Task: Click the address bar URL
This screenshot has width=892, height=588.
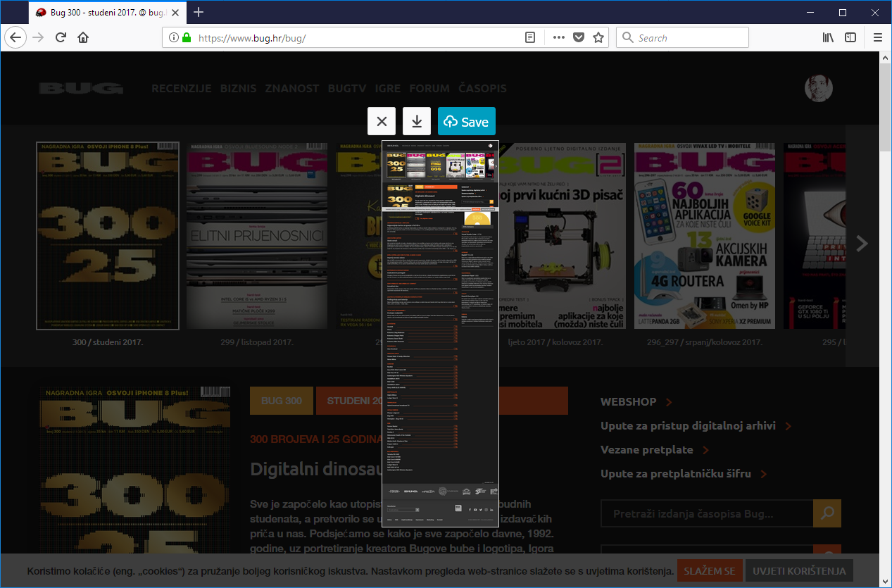Action: click(252, 38)
